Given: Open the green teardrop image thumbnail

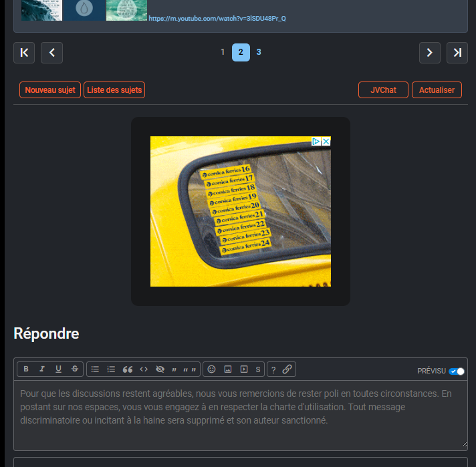Looking at the screenshot, I should click(x=126, y=10).
